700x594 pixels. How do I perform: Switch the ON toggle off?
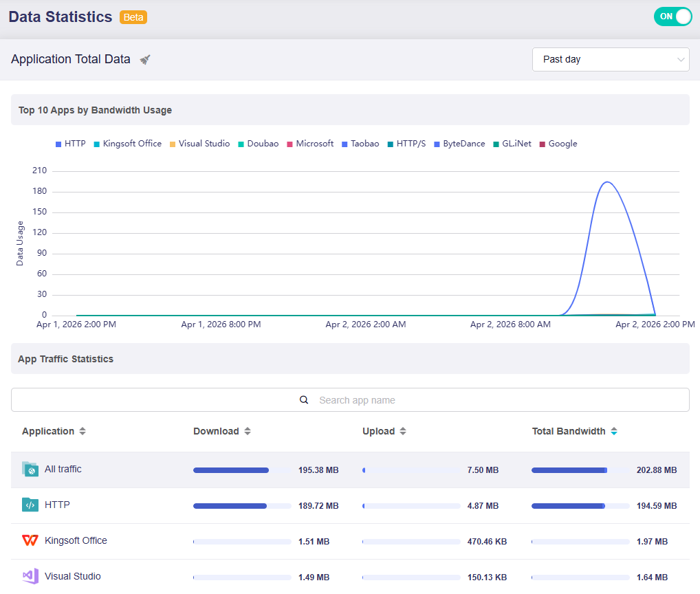click(x=672, y=16)
